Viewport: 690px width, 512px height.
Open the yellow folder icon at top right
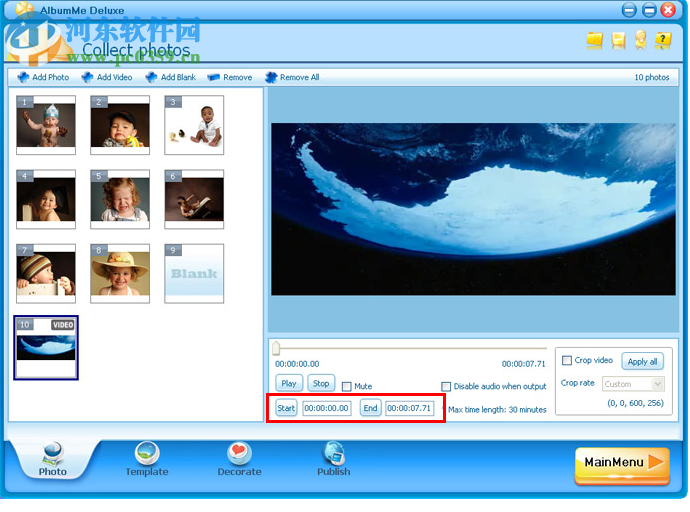(595, 40)
